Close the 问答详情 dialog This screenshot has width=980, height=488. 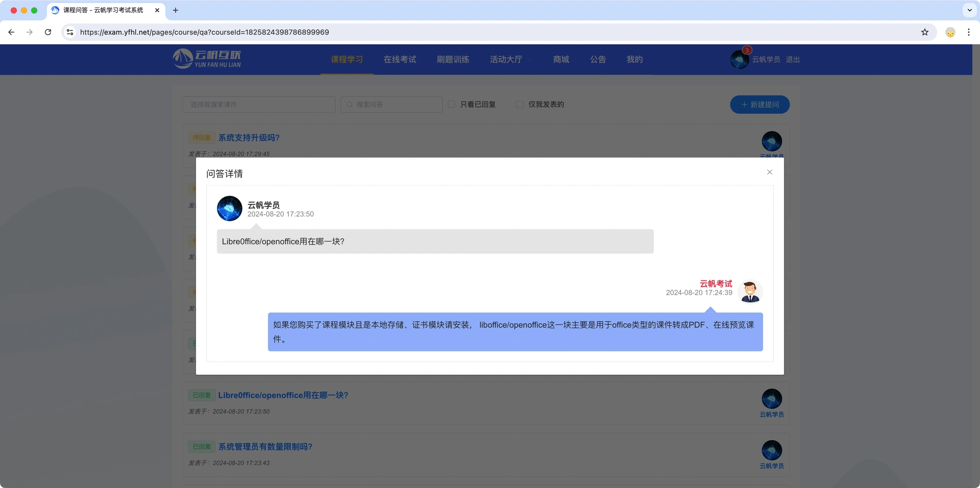[769, 172]
